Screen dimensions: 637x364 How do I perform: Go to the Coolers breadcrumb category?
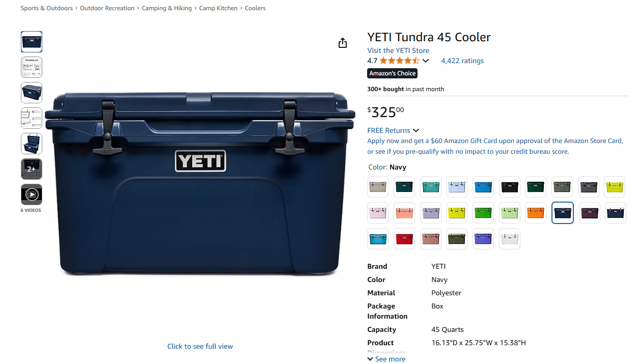pyautogui.click(x=255, y=8)
